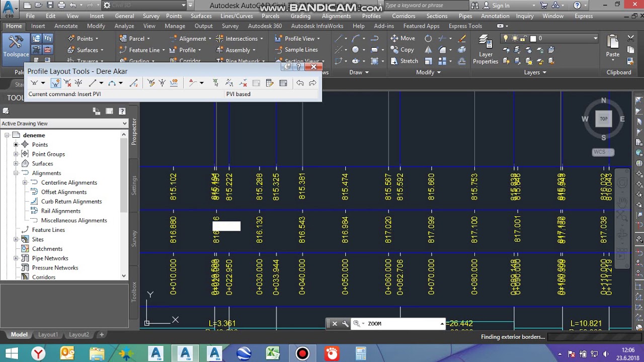
Task: Click the Stretch tool in Modify panel
Action: point(404,61)
